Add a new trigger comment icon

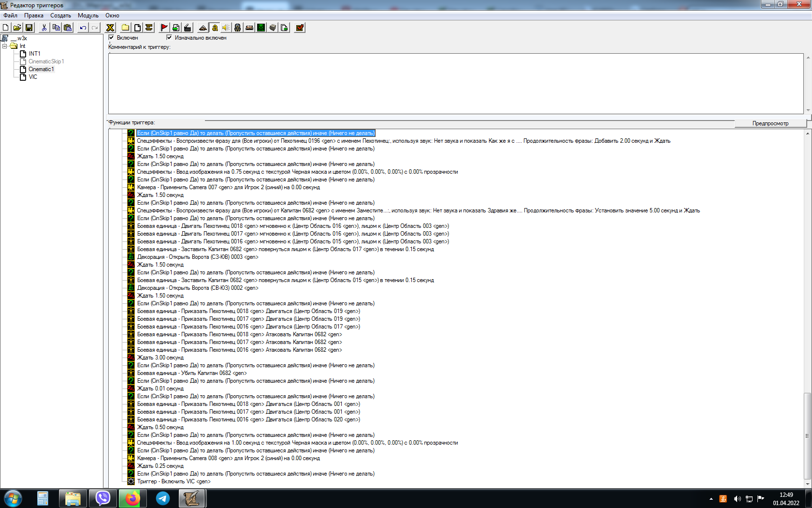[149, 28]
